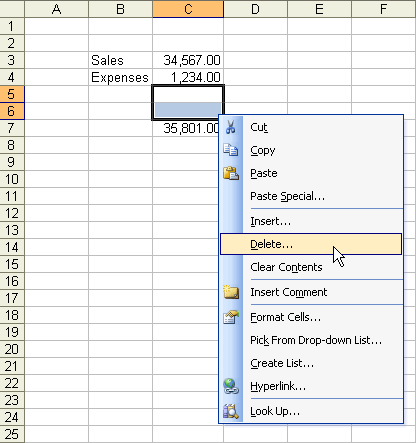Screen dimensions: 416x443
Task: Choose Hyperlink... from the menu
Action: click(311, 386)
